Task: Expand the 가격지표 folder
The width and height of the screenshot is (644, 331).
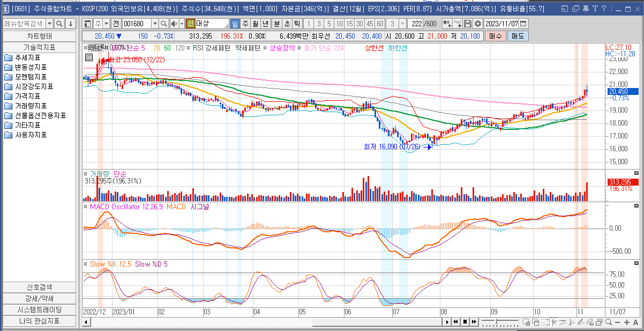Action: pos(23,97)
